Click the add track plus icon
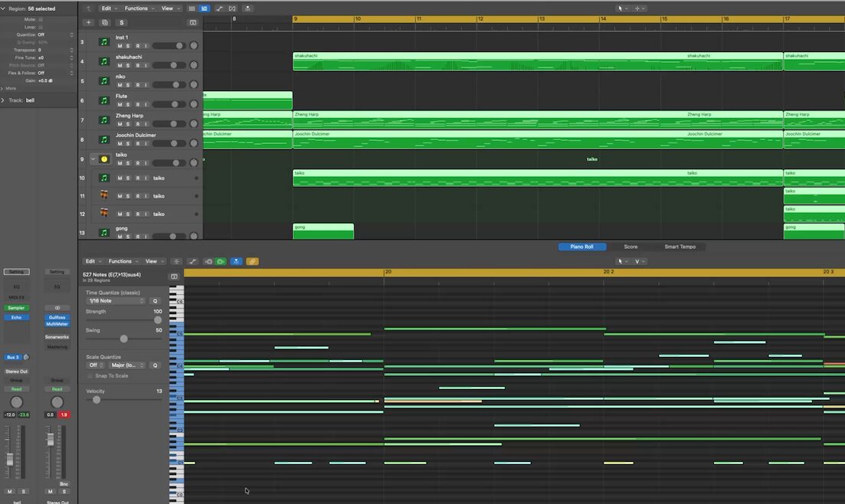 [88, 22]
